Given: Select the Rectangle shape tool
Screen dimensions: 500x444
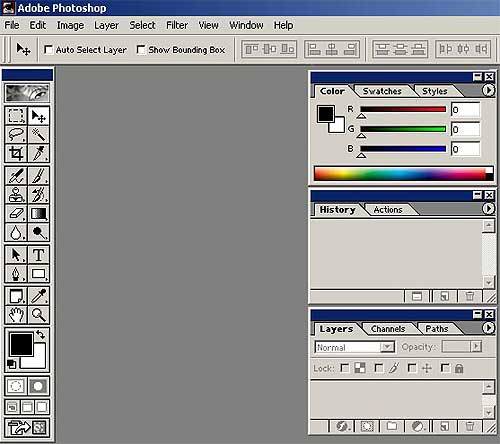Looking at the screenshot, I should (38, 274).
